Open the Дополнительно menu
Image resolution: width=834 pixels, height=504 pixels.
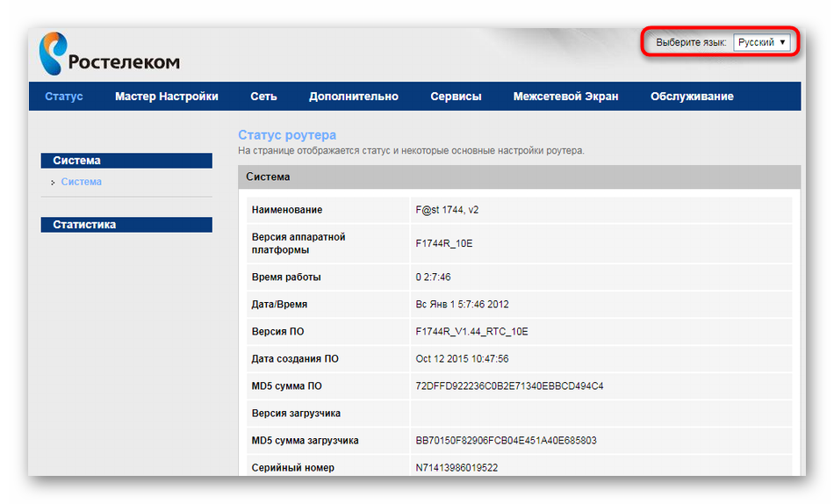(x=353, y=97)
